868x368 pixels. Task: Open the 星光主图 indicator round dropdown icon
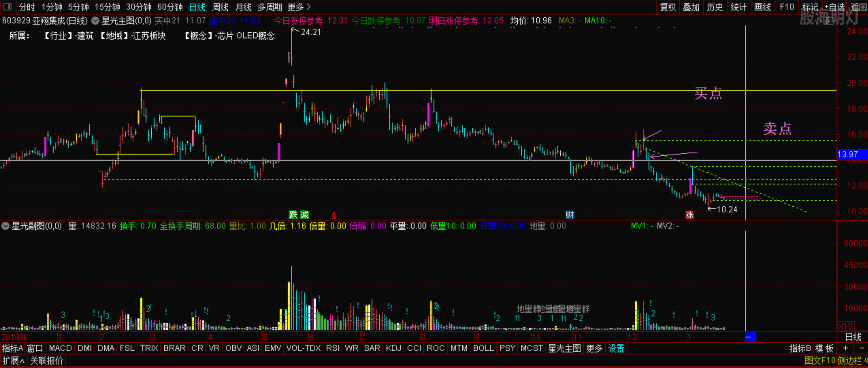(x=95, y=21)
